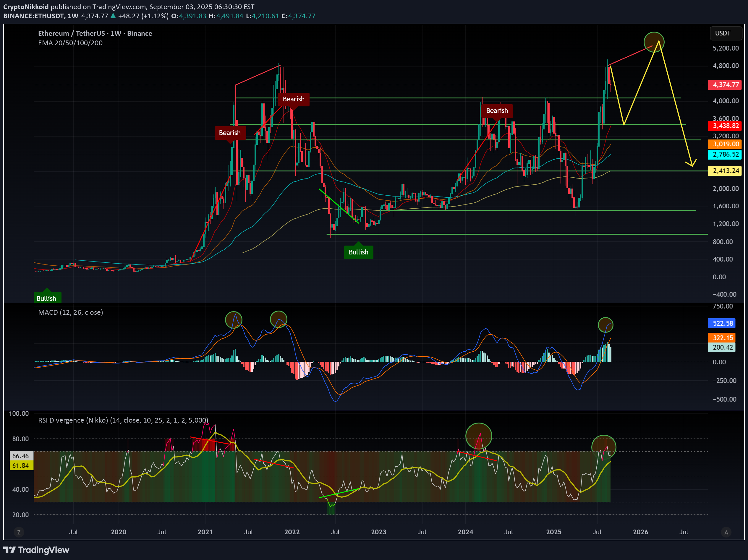Click the −500.00 MACD axis label
Image resolution: width=748 pixels, height=560 pixels.
click(724, 400)
